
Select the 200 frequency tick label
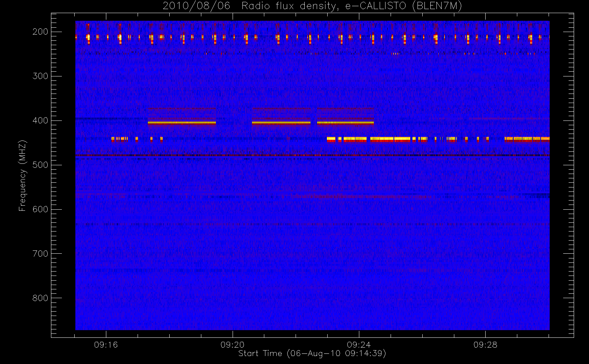click(40, 32)
